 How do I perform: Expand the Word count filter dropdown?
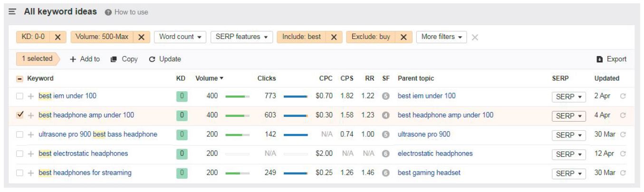point(180,37)
